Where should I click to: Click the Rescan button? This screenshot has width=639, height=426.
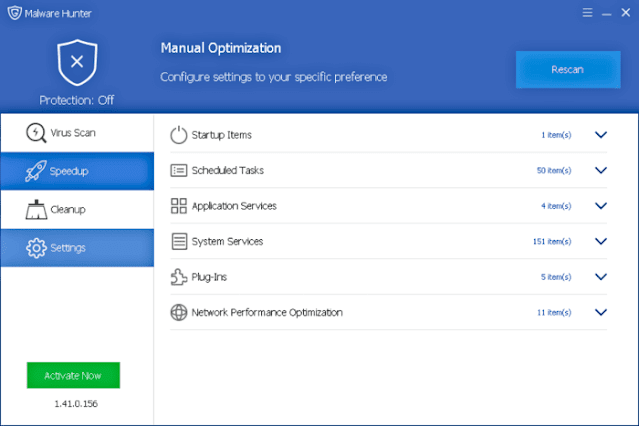568,70
